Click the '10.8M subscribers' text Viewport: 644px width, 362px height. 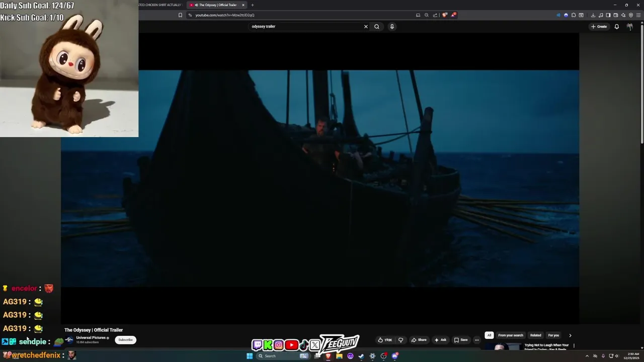coord(88,342)
